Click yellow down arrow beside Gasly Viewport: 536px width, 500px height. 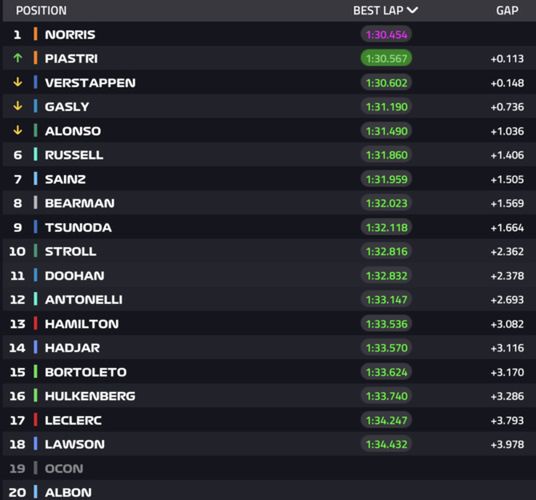[x=17, y=106]
